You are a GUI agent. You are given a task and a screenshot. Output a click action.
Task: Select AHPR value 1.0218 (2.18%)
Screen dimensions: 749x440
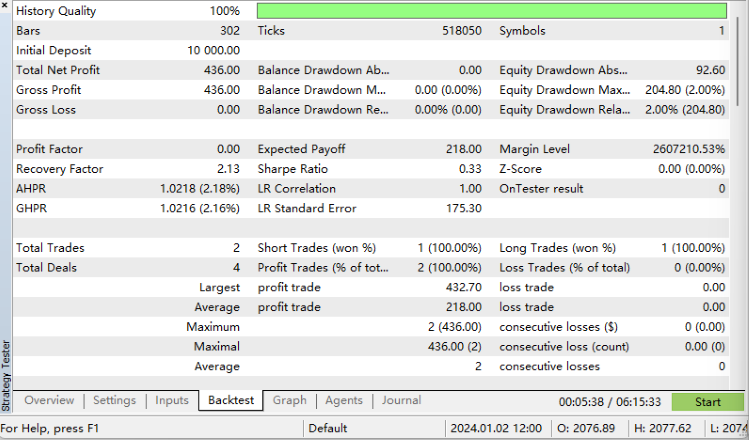pos(200,189)
